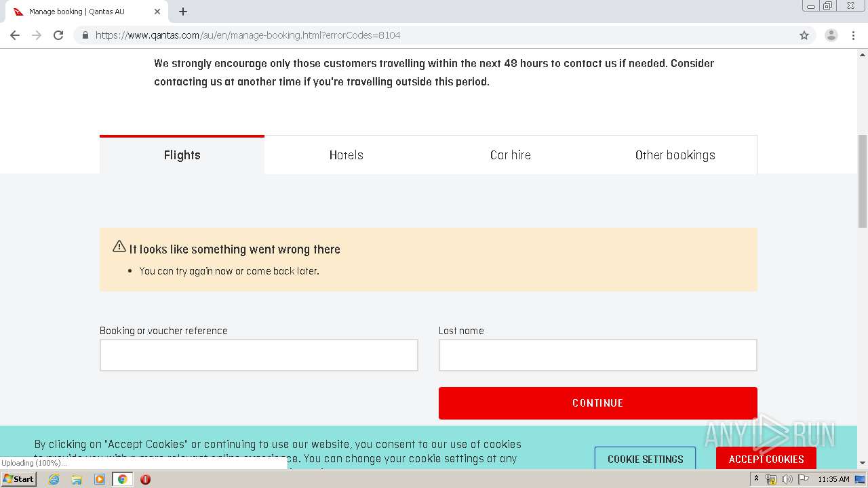Screen dimensions: 868x488
Task: Reload the Qantas page
Action: point(58,35)
